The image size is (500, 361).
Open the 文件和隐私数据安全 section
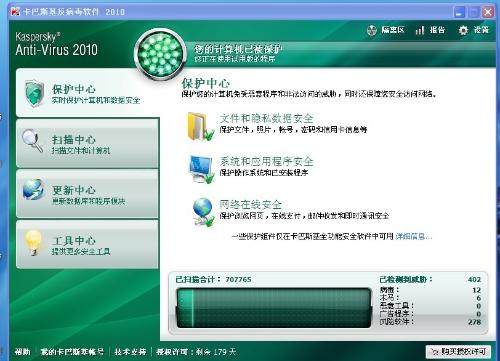point(266,118)
